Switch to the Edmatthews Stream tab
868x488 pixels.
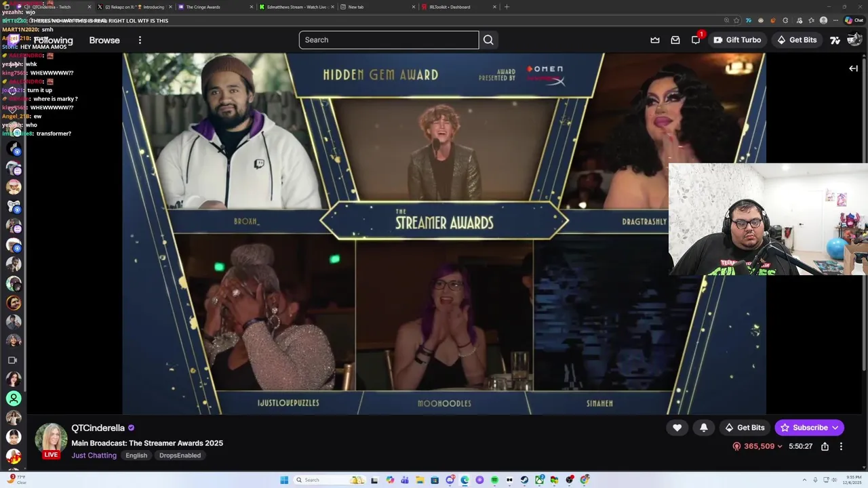point(297,7)
